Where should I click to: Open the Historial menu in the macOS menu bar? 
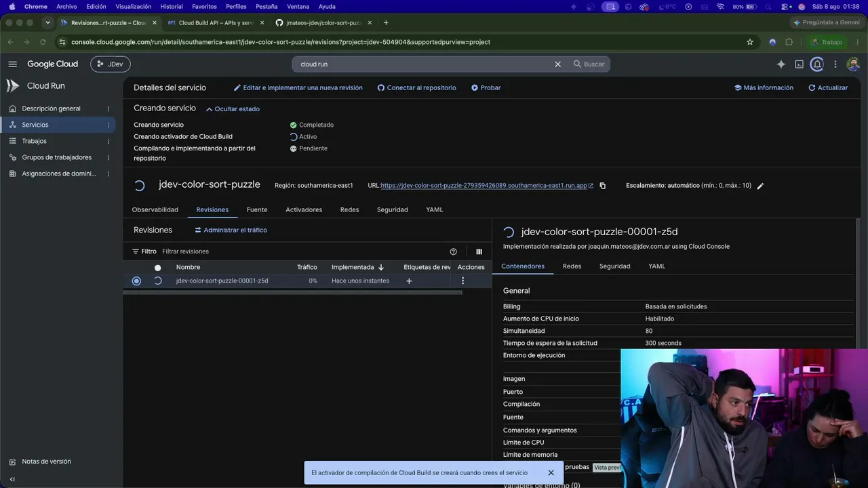[172, 6]
